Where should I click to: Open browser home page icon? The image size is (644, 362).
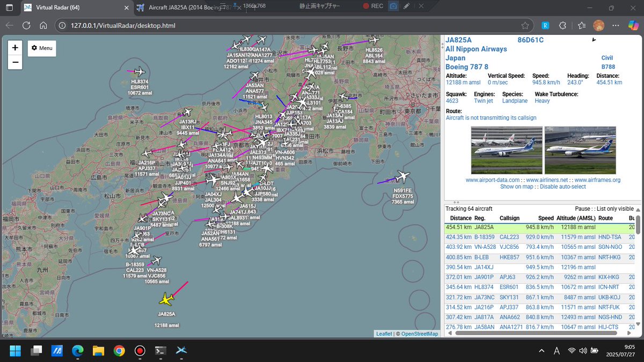(43, 25)
